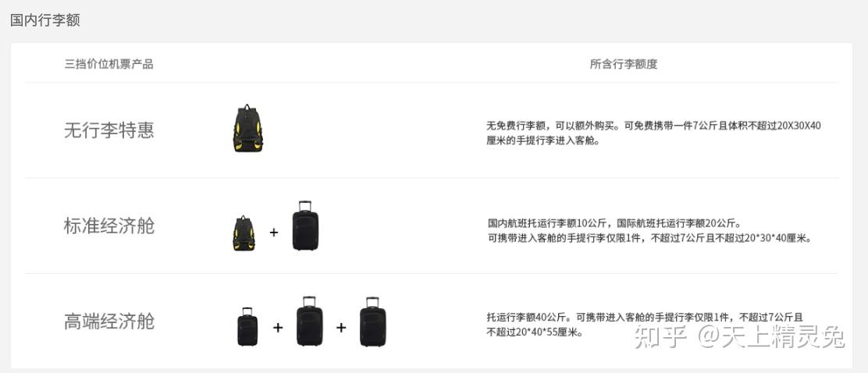Screen dimensions: 868x373
Task: Click the rightmost suitcase in 高端经济舱 row
Action: click(x=372, y=321)
